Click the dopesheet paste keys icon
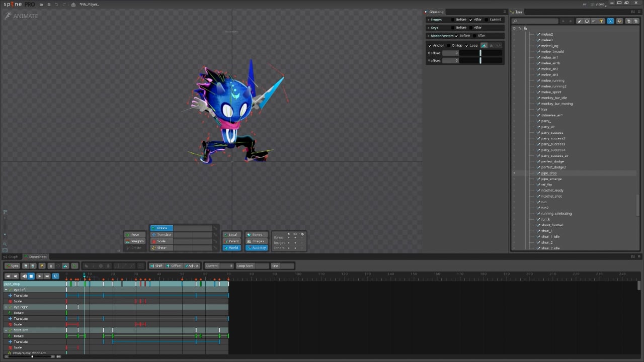The image size is (644, 362). pyautogui.click(x=33, y=266)
